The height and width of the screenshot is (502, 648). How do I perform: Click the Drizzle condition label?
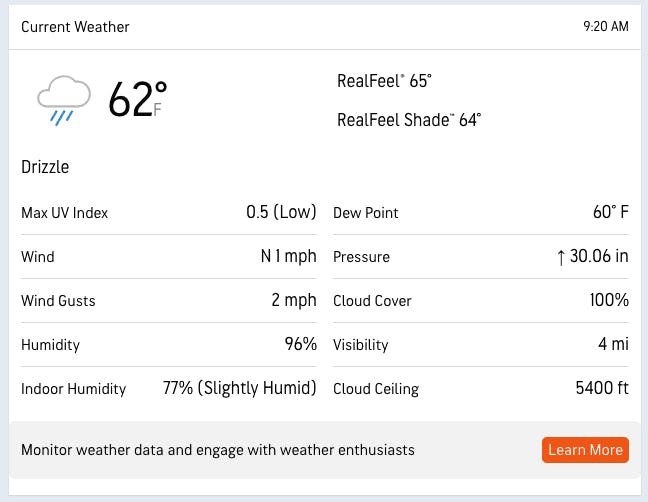(45, 167)
